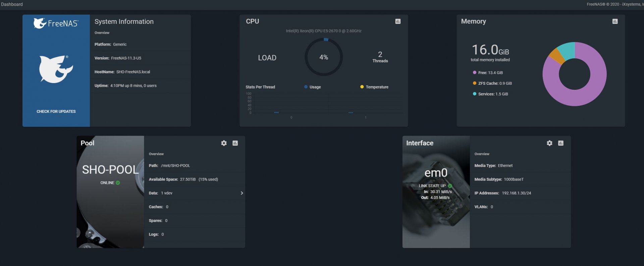Click Media Type Ethernet row
The image size is (644, 266).
point(520,165)
